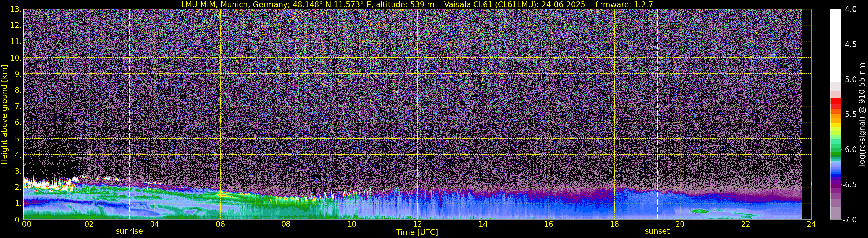Click the '24' tick label on the time axis
868x238 pixels.
click(x=811, y=224)
